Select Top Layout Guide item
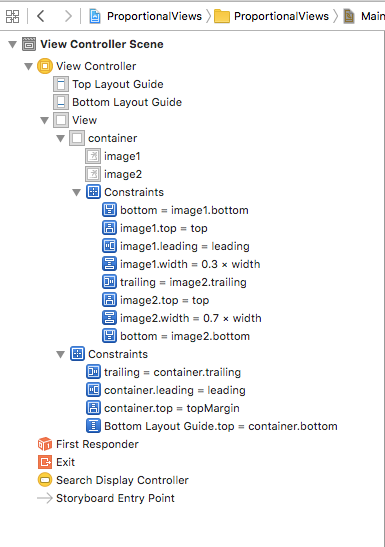Image resolution: width=385 pixels, height=547 pixels. pyautogui.click(x=108, y=84)
